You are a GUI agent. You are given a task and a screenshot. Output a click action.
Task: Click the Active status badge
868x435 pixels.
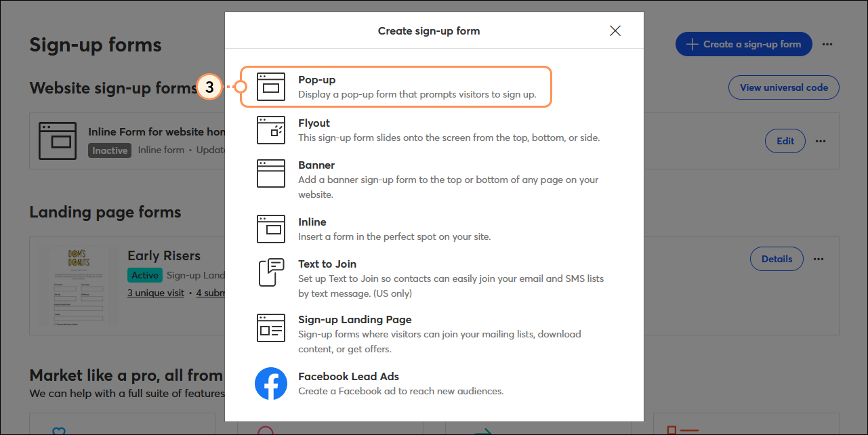tap(145, 275)
